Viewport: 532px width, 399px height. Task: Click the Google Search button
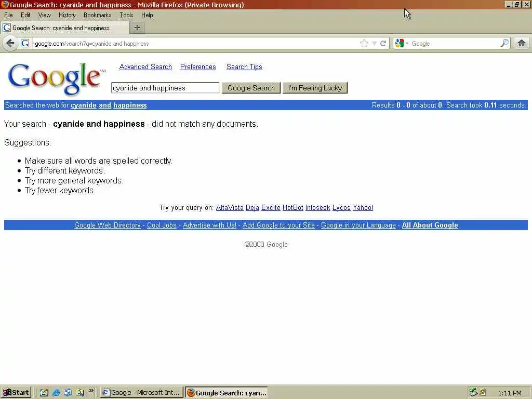tap(251, 88)
